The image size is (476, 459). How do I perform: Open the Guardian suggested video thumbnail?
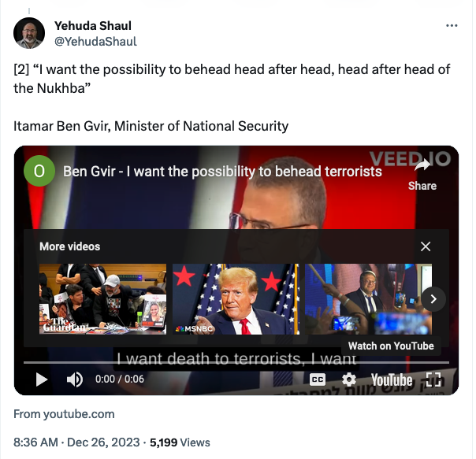tap(103, 299)
